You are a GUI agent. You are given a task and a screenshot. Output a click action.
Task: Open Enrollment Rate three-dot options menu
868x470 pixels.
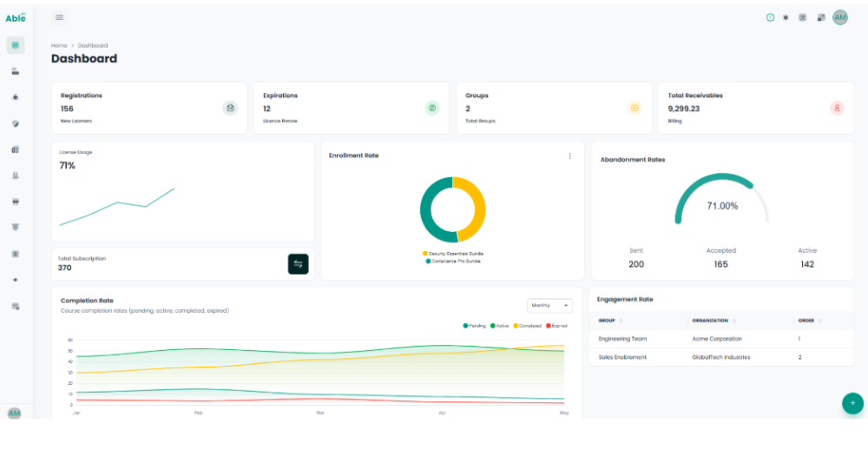[569, 156]
